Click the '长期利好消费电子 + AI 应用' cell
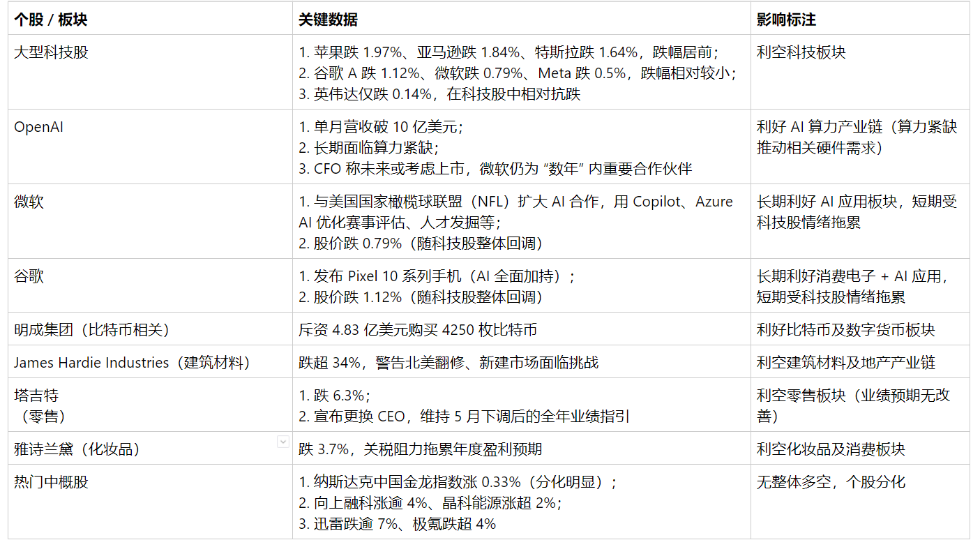Screen dimensions: 980x540 click(x=860, y=285)
